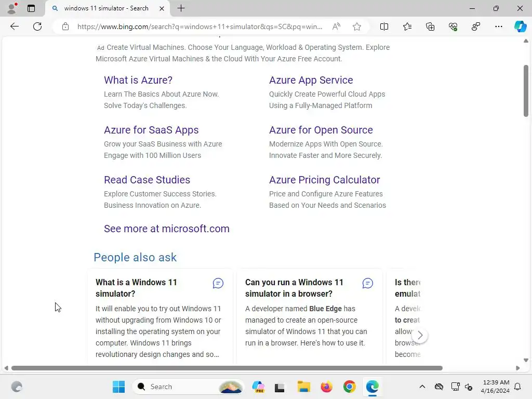The height and width of the screenshot is (399, 532).
Task: Open Azure App Service link
Action: click(311, 80)
